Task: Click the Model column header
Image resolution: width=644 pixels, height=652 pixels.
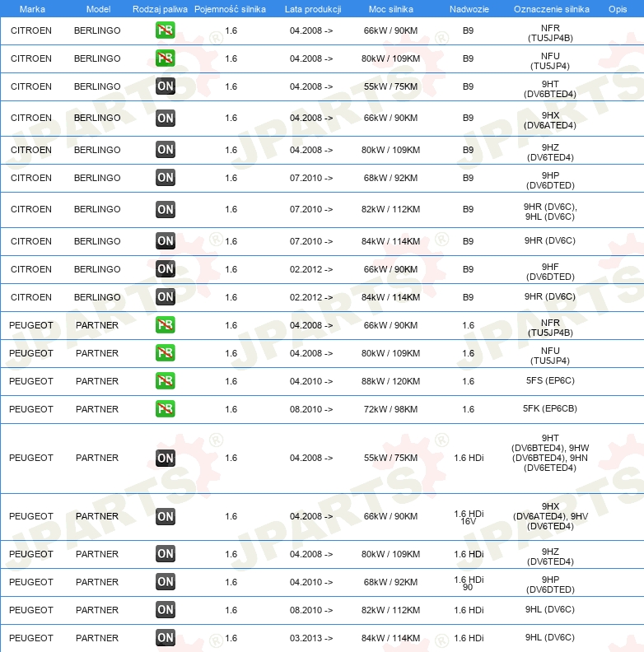Action: (x=98, y=9)
